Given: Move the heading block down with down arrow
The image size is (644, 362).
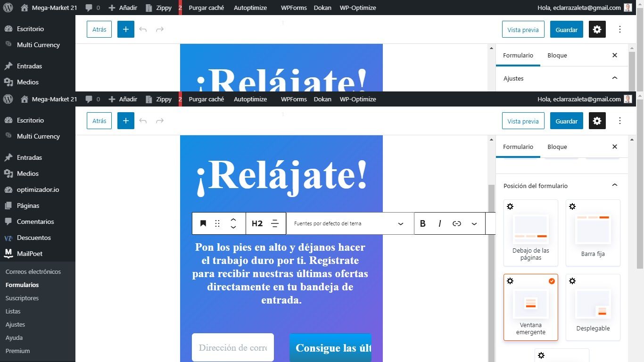Looking at the screenshot, I should (x=233, y=227).
